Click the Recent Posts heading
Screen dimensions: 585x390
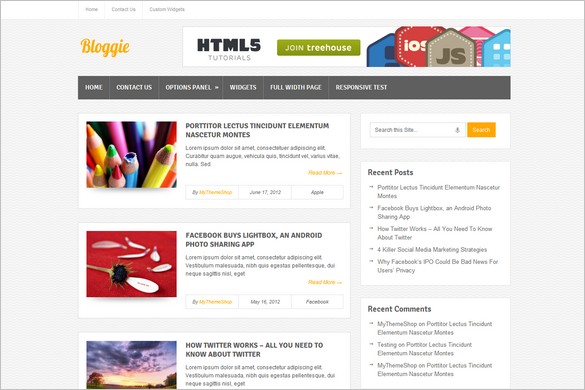[390, 172]
